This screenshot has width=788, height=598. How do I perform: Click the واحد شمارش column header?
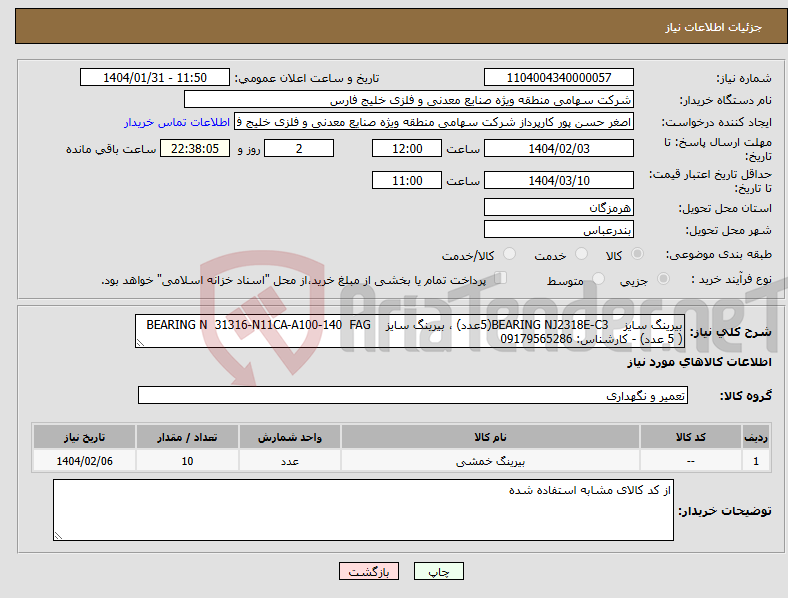pos(290,437)
